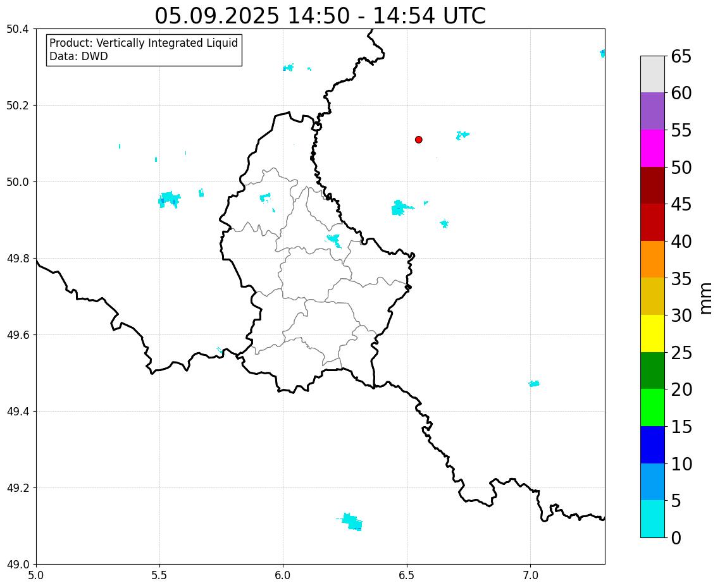The width and height of the screenshot is (720, 588).
Task: Click the y-axis label 49.4
Action: [18, 411]
